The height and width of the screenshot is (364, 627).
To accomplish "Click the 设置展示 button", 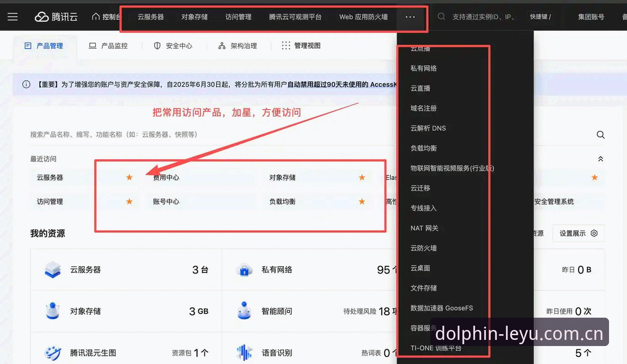I will click(579, 234).
